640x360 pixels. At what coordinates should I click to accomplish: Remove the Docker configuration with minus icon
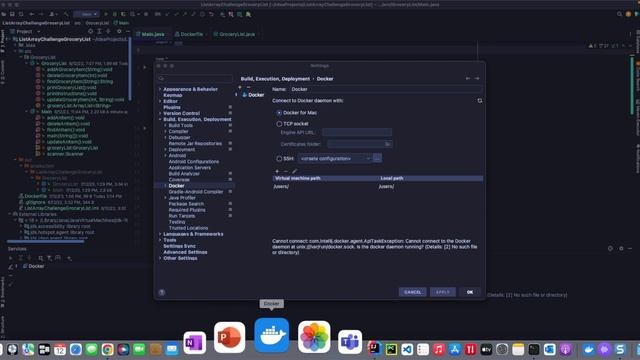pos(248,87)
